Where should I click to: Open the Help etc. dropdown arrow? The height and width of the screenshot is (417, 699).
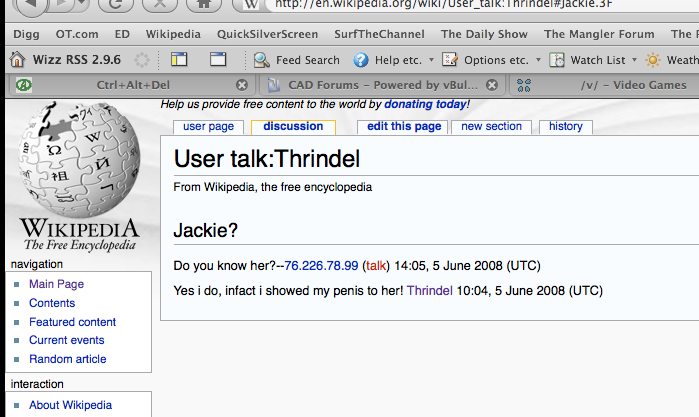click(x=431, y=60)
